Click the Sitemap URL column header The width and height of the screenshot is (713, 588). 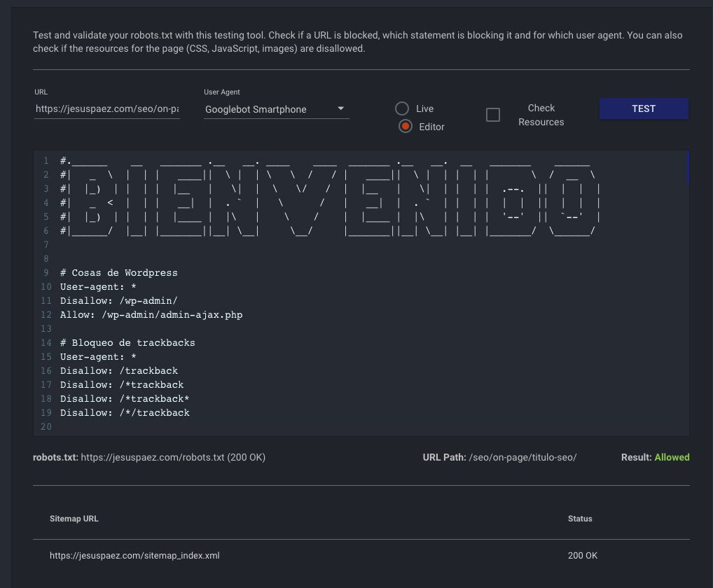click(x=74, y=519)
